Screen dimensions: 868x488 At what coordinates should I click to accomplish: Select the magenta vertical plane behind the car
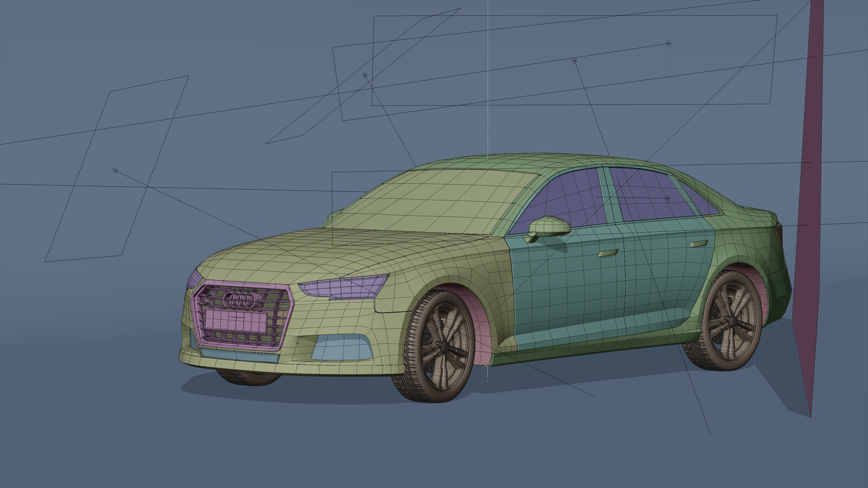coord(809,209)
